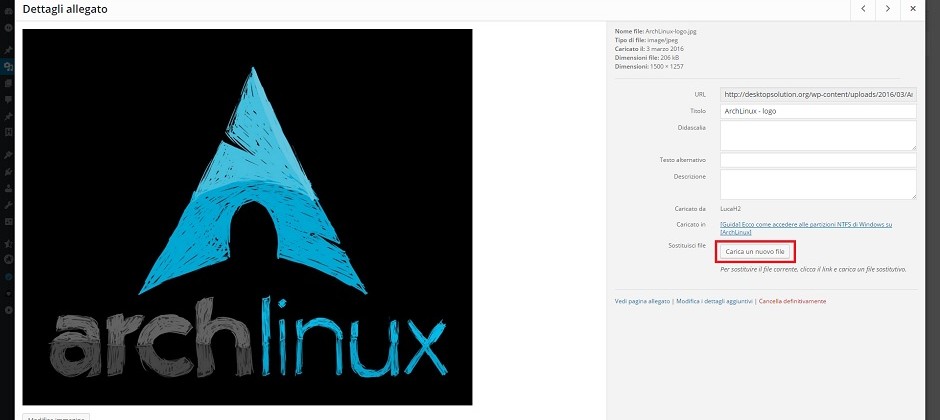Open Modifica i dettagli aggiuntivi link
This screenshot has width=940, height=420.
(714, 301)
